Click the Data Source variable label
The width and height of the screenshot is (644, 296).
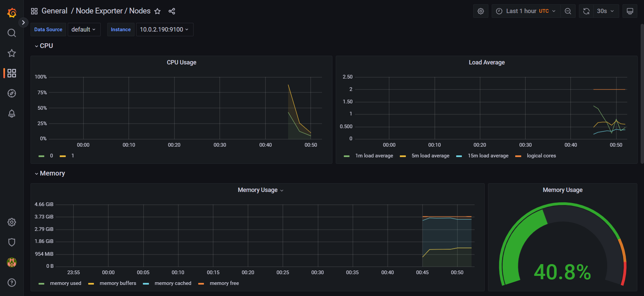point(48,30)
